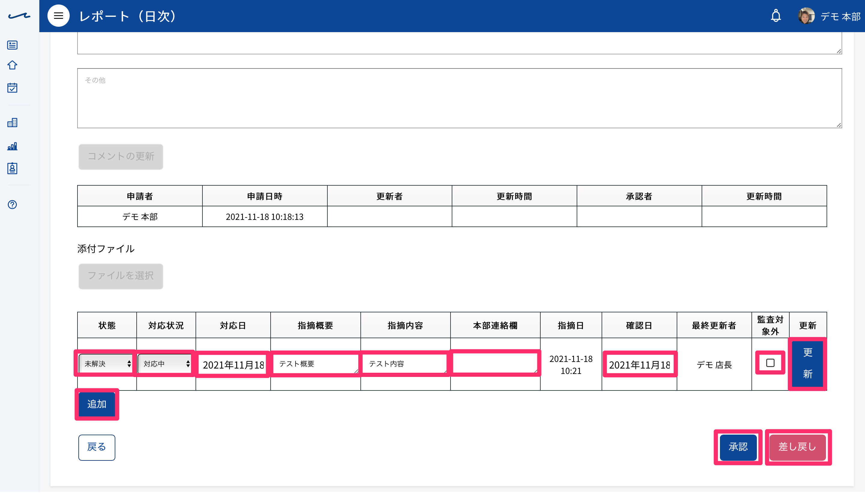The image size is (865, 504).
Task: Click the コメントの更新 button
Action: (121, 156)
